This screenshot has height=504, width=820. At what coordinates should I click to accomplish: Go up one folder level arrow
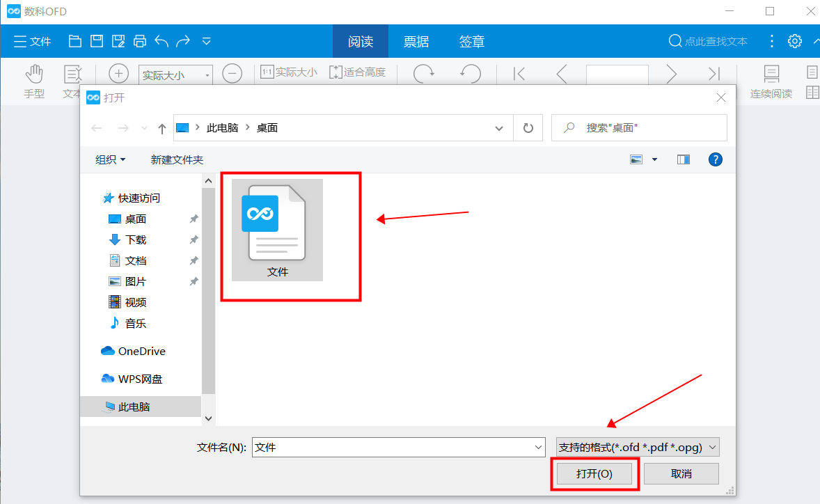click(162, 128)
